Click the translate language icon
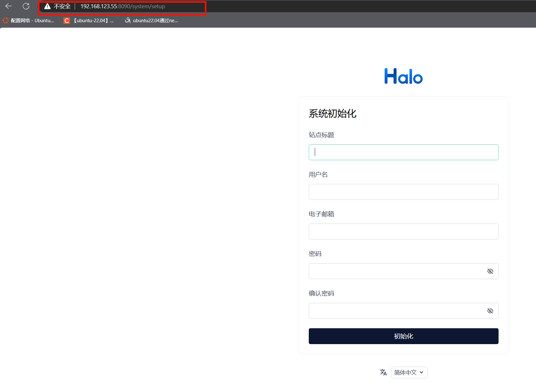Viewport: 536px width, 392px height. [x=383, y=372]
